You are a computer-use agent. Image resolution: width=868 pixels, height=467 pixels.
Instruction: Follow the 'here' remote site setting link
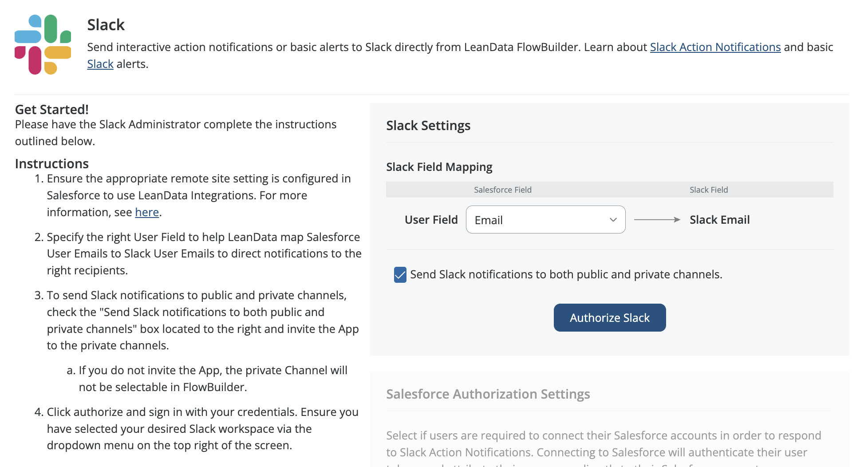pyautogui.click(x=147, y=212)
